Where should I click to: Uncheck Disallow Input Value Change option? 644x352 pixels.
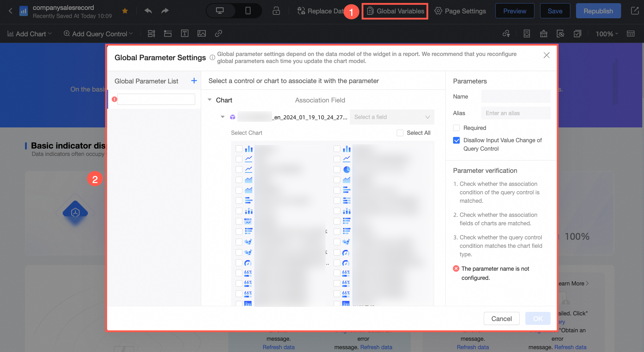457,140
